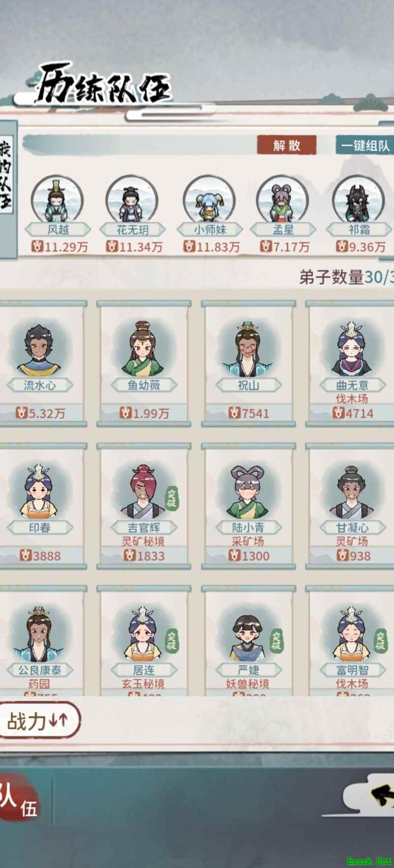Viewport: 394px width, 868px height.
Task: Click the 一键组队 auto-team button
Action: tap(365, 145)
